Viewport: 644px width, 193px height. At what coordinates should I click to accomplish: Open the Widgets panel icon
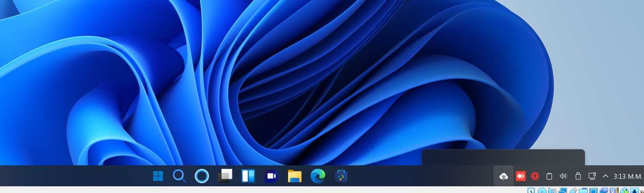[x=248, y=176]
